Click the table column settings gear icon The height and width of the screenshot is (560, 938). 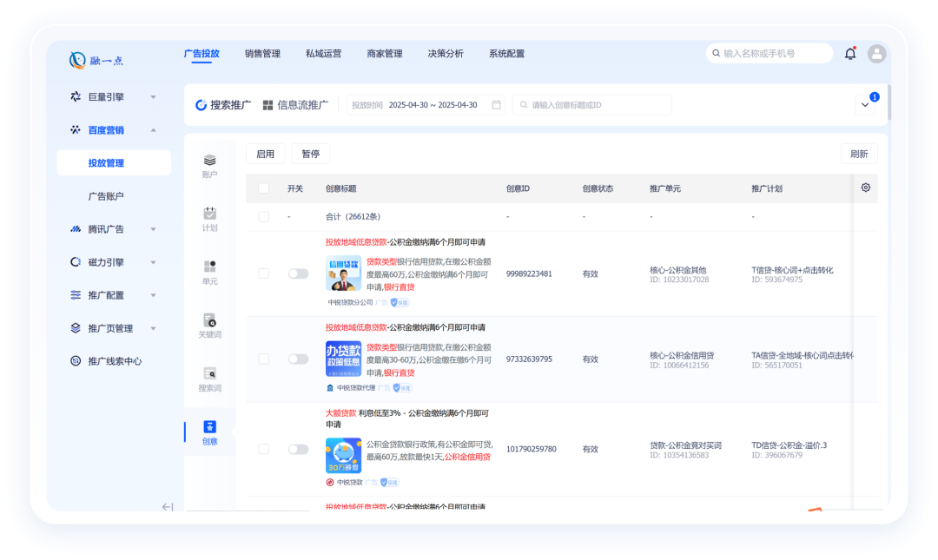(x=865, y=188)
